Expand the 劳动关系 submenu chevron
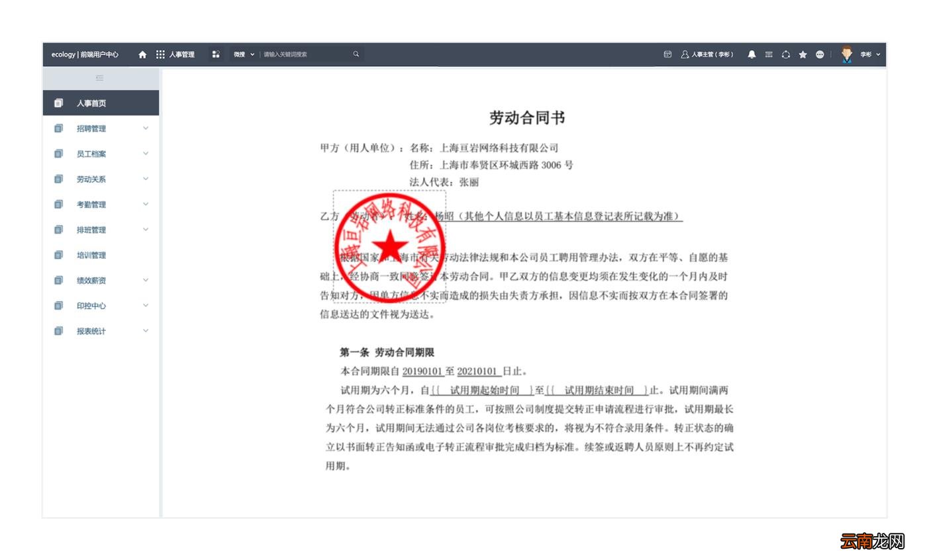 146,179
